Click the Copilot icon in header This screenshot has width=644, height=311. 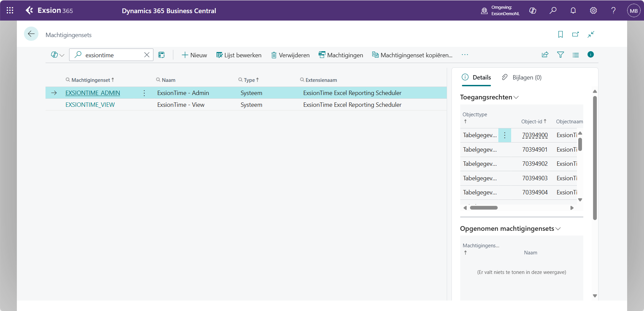point(533,10)
